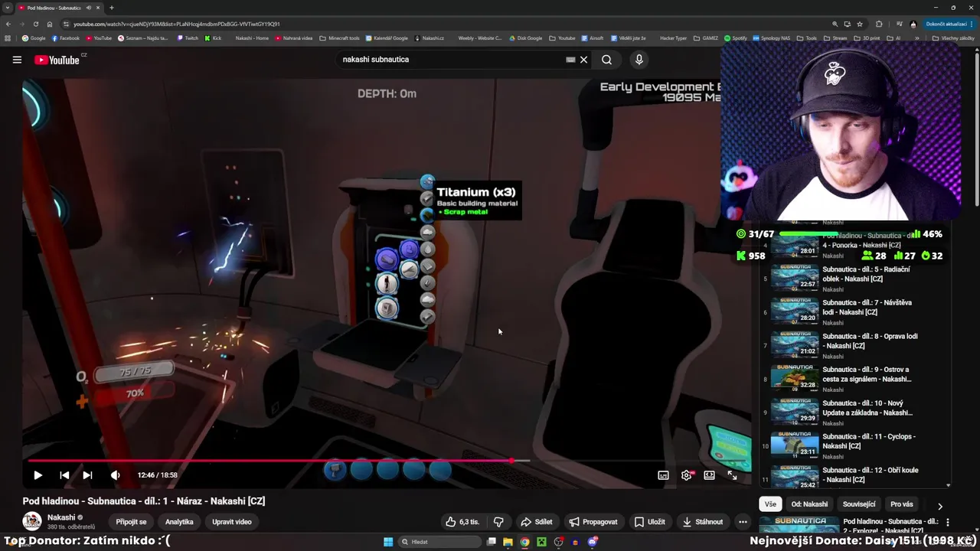
Task: Open playlist video díl.: 10 - Nový Update
Action: [x=854, y=412]
